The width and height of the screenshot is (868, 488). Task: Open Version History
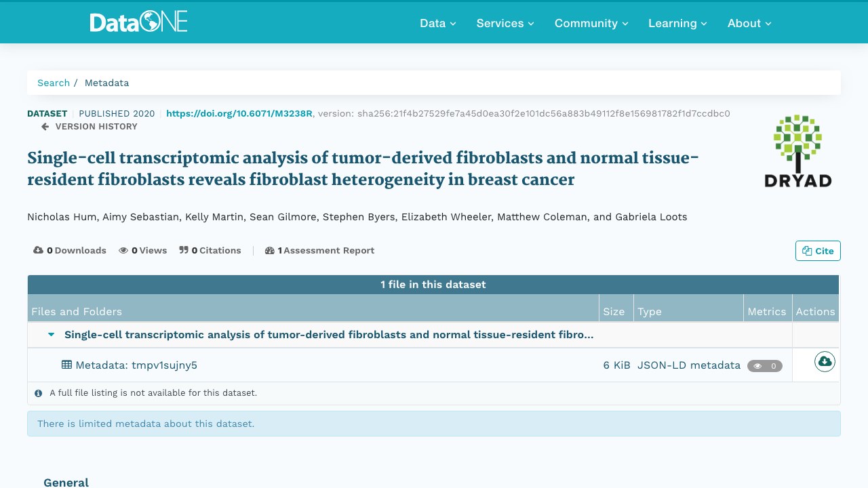tap(96, 126)
